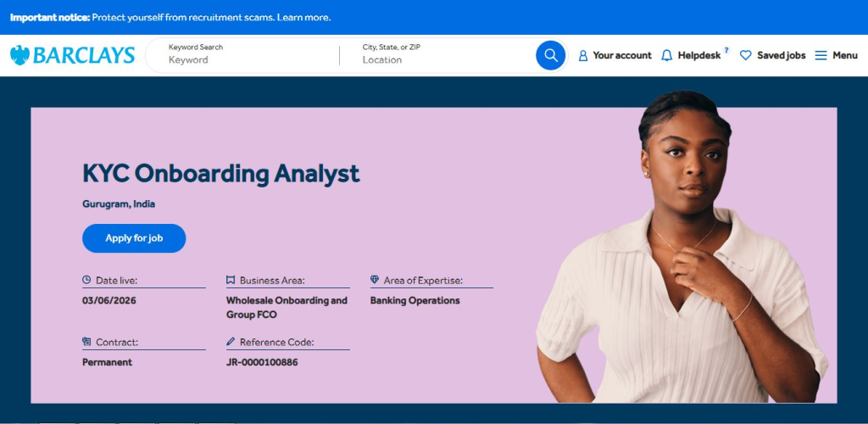Click the Helpdesk bell icon
This screenshot has height=424, width=868.
pos(667,55)
